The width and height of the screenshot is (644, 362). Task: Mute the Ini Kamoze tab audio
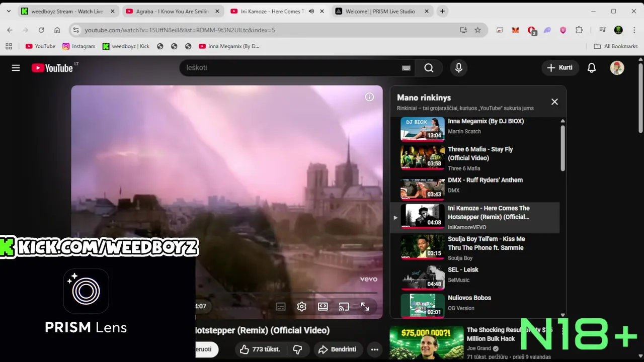tap(311, 11)
